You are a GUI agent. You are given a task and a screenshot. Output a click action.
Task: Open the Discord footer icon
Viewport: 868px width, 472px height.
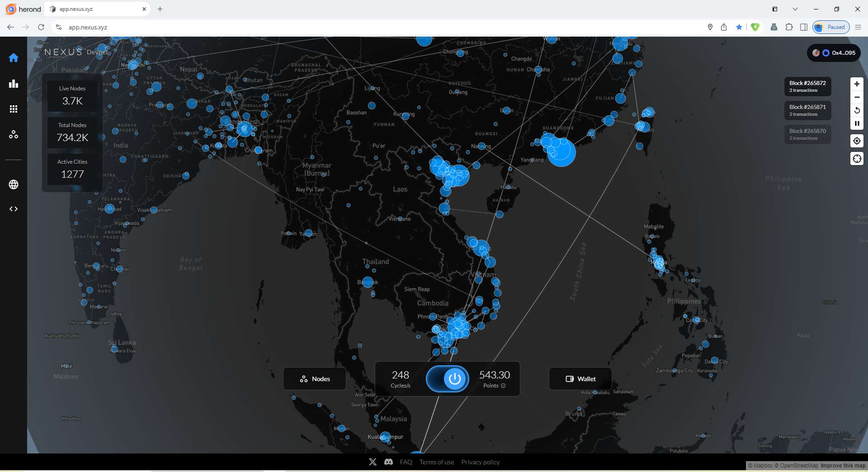tap(388, 462)
